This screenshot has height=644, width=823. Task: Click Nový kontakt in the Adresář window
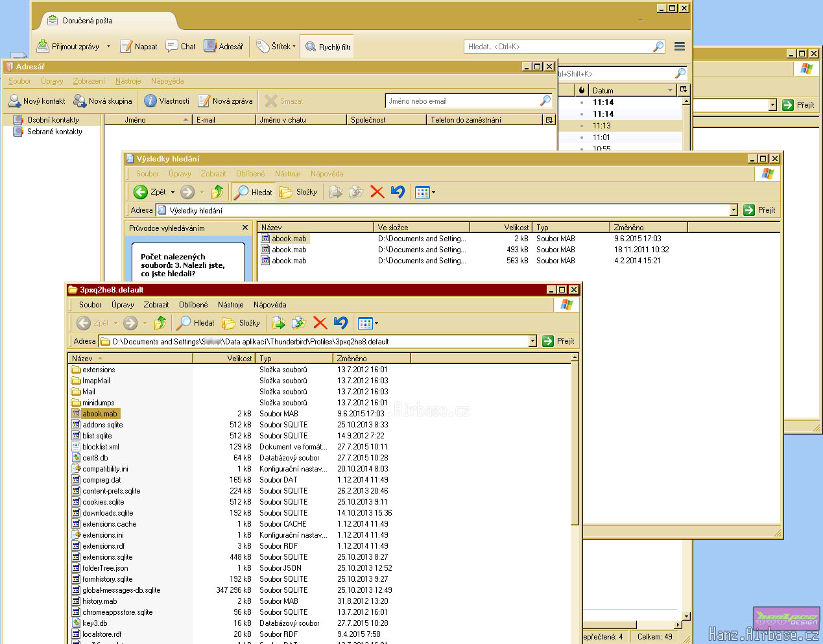click(x=37, y=101)
